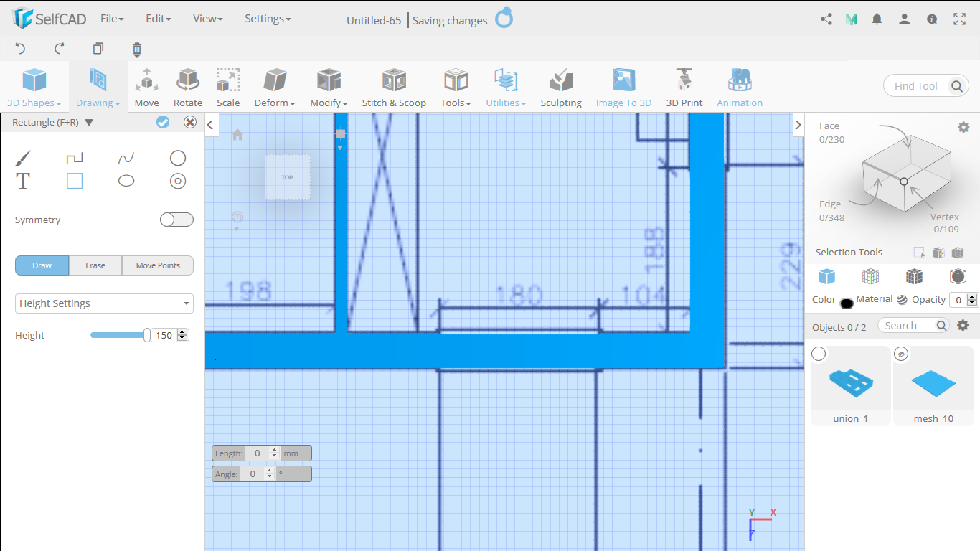980x551 pixels.
Task: Select the rectangle drawing tool
Action: pyautogui.click(x=75, y=181)
